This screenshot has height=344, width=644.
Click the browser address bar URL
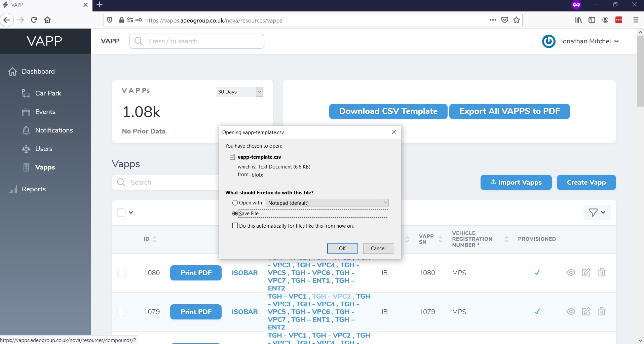tap(214, 21)
